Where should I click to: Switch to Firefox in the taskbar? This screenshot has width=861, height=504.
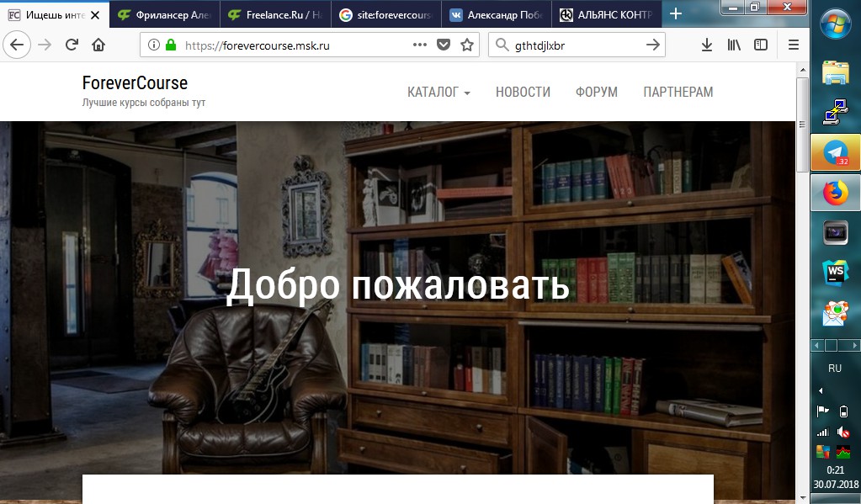[835, 193]
